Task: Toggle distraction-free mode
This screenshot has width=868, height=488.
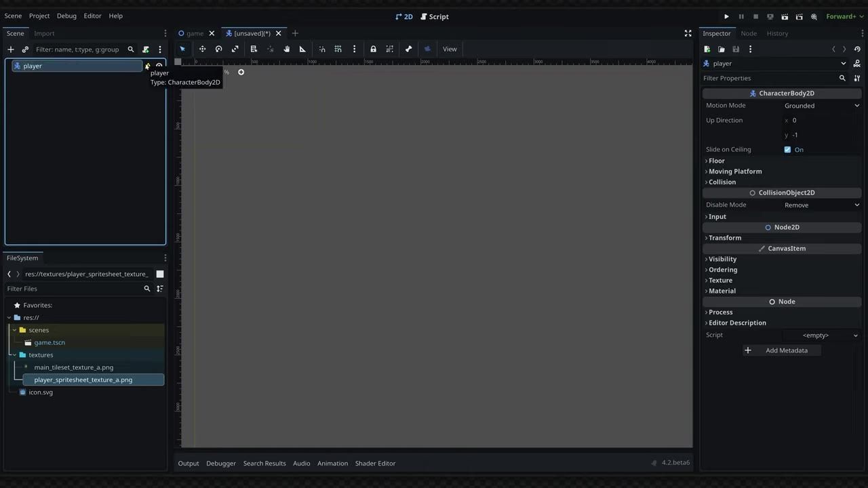Action: pos(688,33)
